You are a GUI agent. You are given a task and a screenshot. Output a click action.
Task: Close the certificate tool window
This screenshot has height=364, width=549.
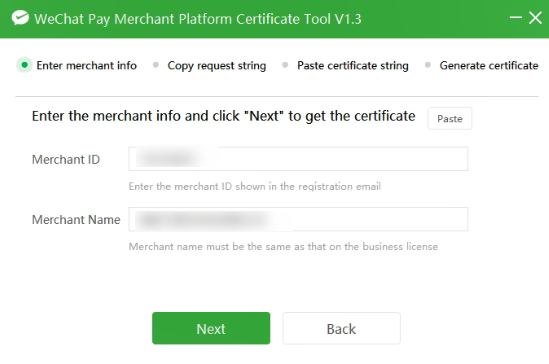(x=535, y=18)
